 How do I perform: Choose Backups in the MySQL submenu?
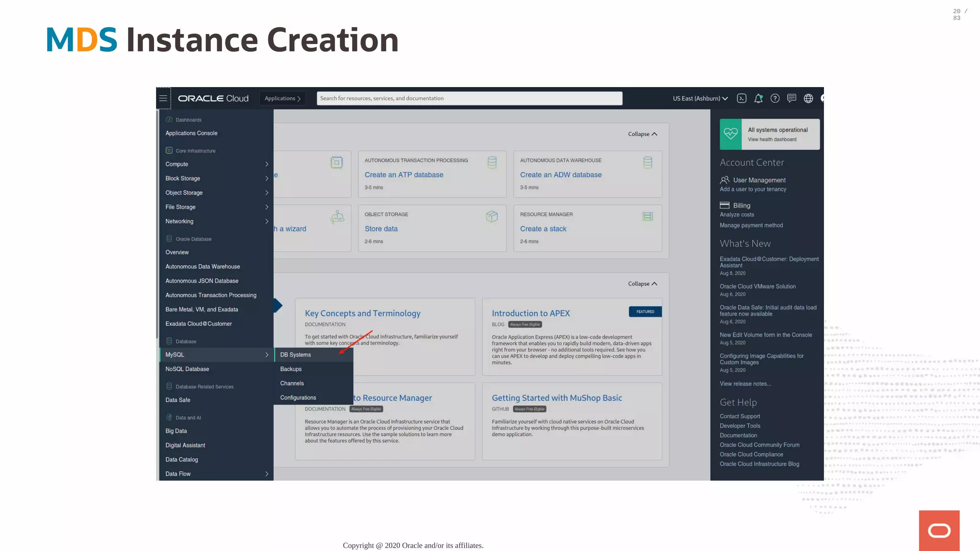(x=291, y=369)
